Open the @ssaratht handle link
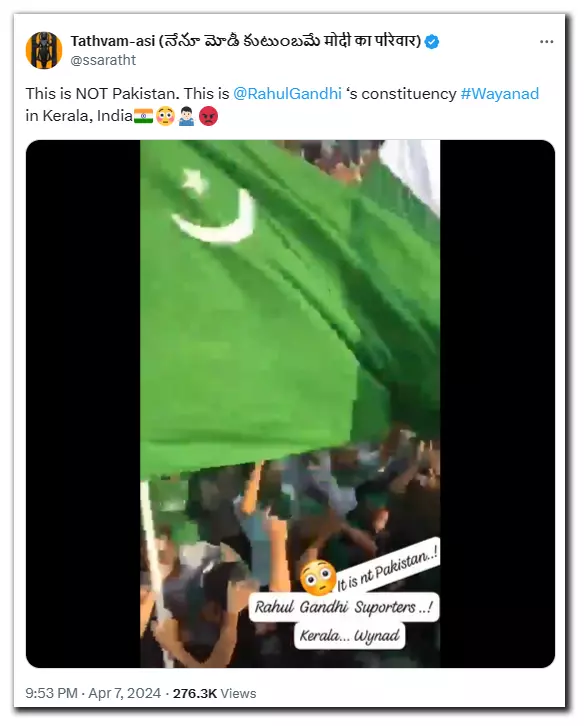This screenshot has width=584, height=726. pos(103,60)
